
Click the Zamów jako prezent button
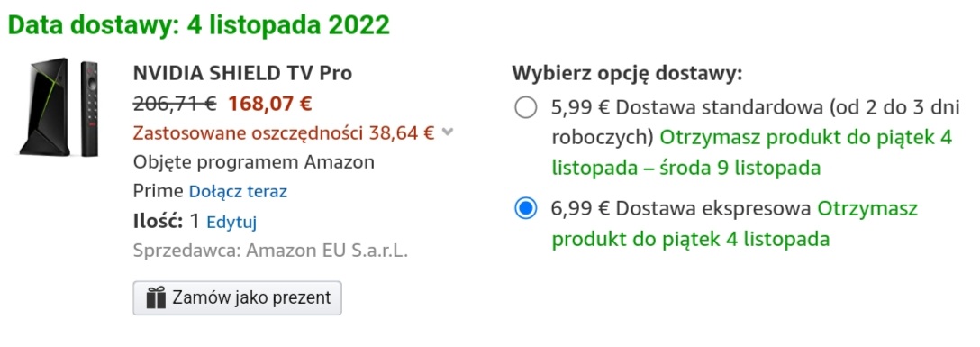[238, 298]
